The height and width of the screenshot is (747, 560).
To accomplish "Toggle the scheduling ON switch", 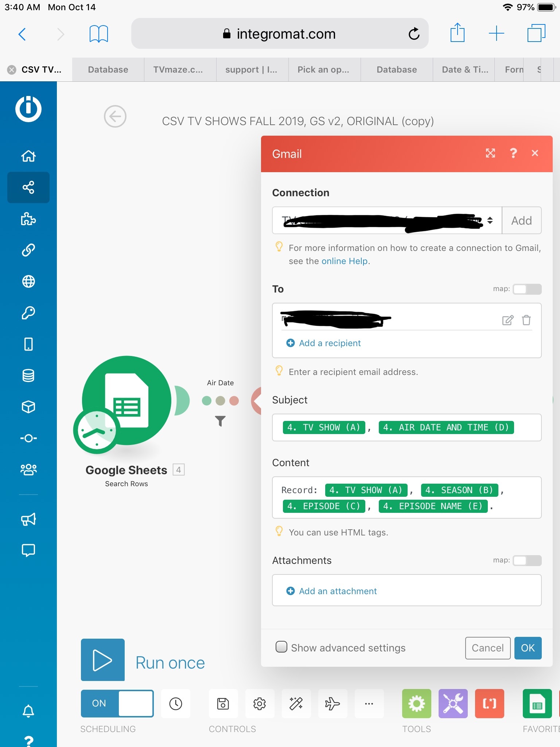I will tap(117, 704).
